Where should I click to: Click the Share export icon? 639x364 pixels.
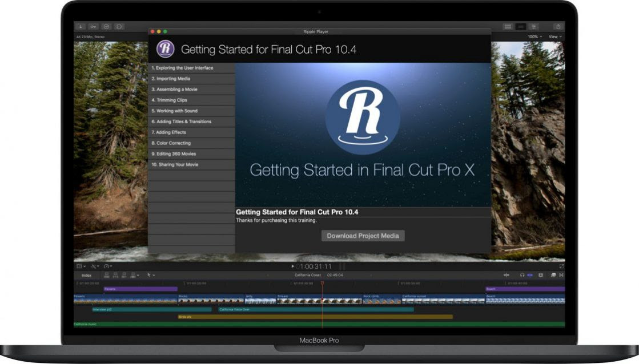[x=558, y=26]
